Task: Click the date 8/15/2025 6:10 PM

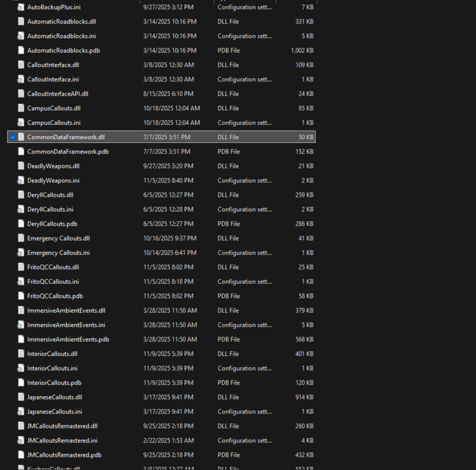Action: (x=168, y=94)
